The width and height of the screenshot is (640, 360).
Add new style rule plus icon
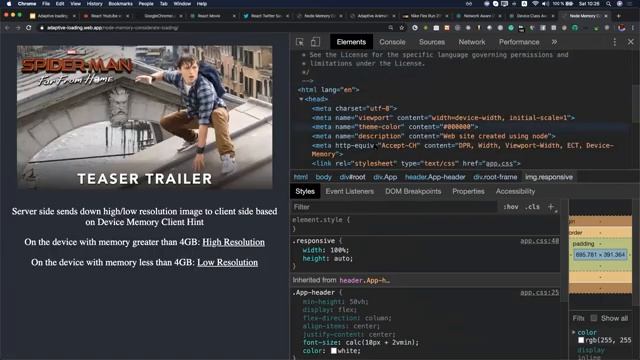coord(551,207)
